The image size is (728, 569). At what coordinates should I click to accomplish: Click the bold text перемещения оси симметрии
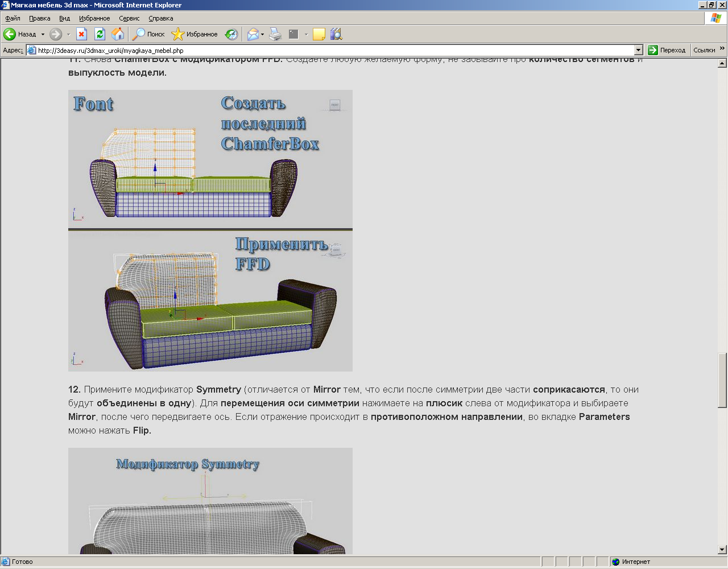pyautogui.click(x=290, y=403)
